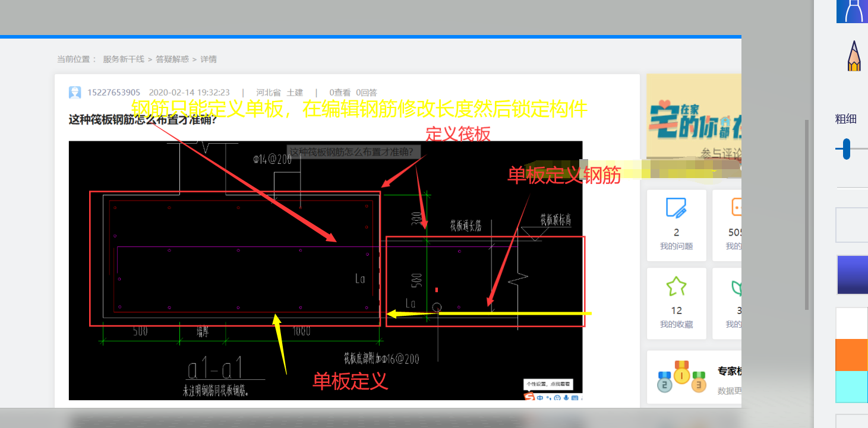Click the asker's avatar icon
Image resolution: width=868 pixels, height=428 pixels.
pyautogui.click(x=75, y=93)
